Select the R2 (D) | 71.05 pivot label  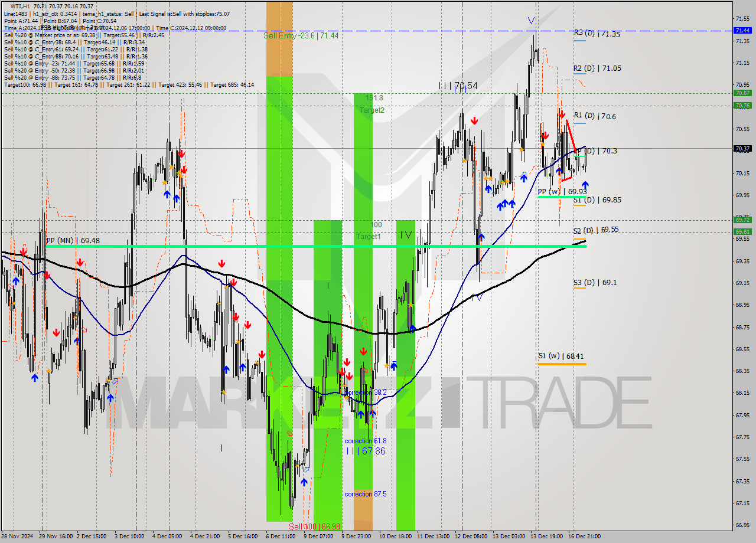click(597, 68)
